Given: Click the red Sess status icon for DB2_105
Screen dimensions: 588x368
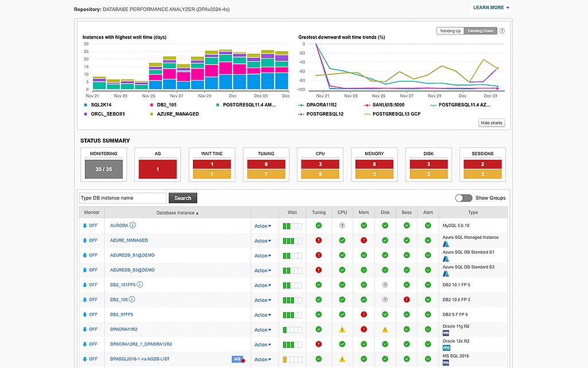Looking at the screenshot, I should point(407,300).
